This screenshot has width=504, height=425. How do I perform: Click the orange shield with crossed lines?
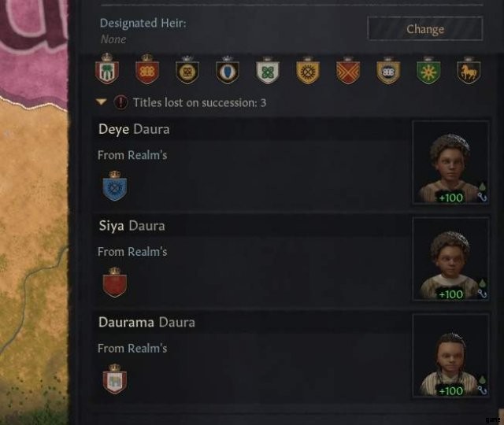(x=348, y=70)
